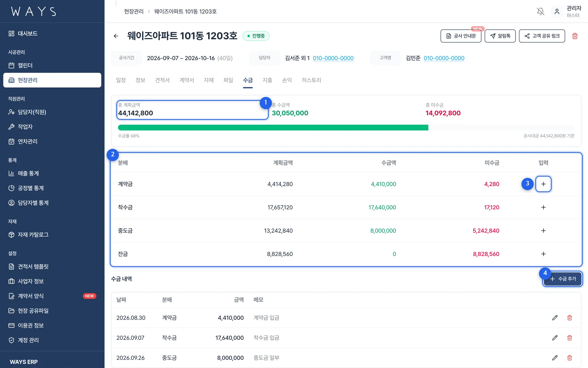Switch to the 히스토리 tab
The image size is (588, 368).
[x=312, y=80]
